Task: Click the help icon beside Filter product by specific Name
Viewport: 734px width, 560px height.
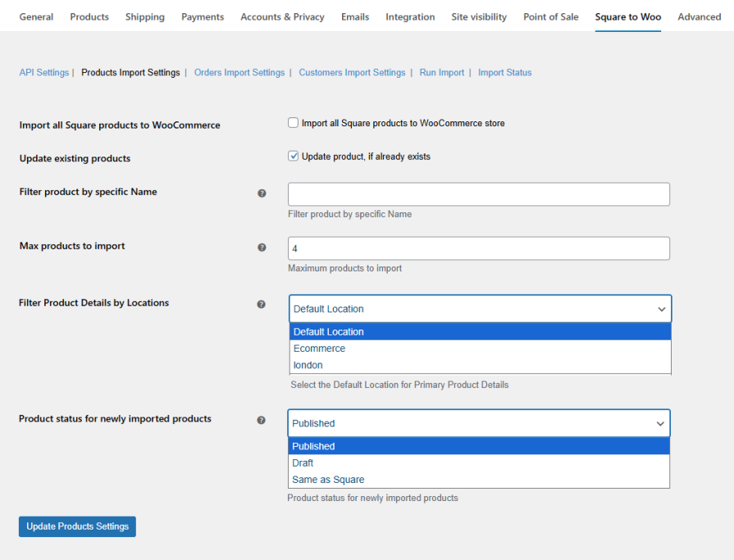Action: [262, 193]
